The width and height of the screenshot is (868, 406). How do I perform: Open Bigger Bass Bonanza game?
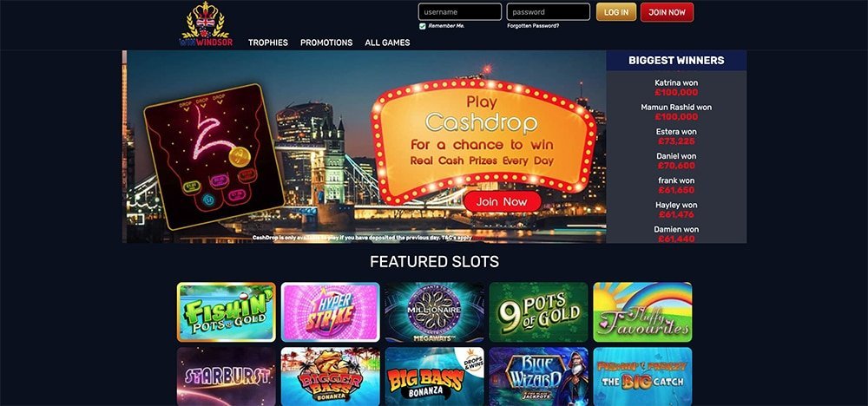pyautogui.click(x=331, y=377)
